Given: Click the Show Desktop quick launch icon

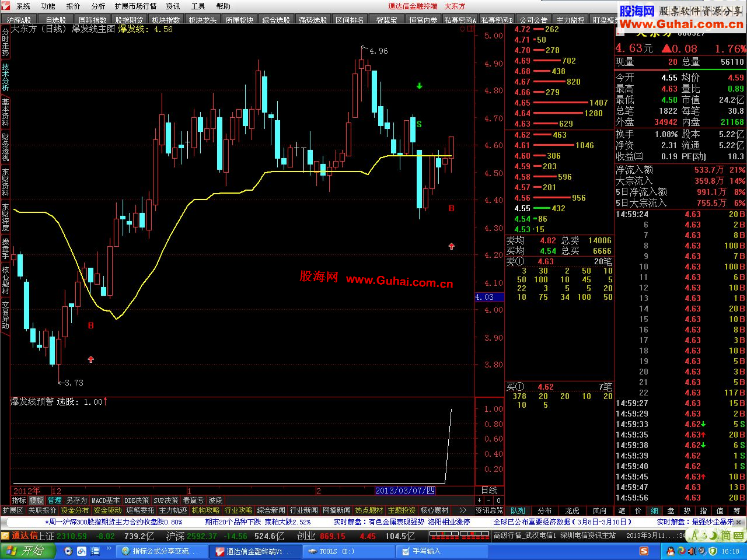Looking at the screenshot, I should point(94,551).
